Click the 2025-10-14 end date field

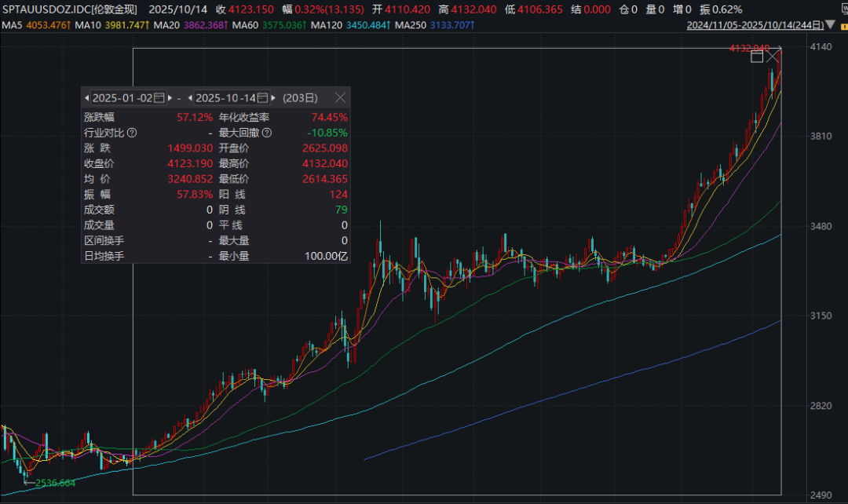tap(225, 98)
